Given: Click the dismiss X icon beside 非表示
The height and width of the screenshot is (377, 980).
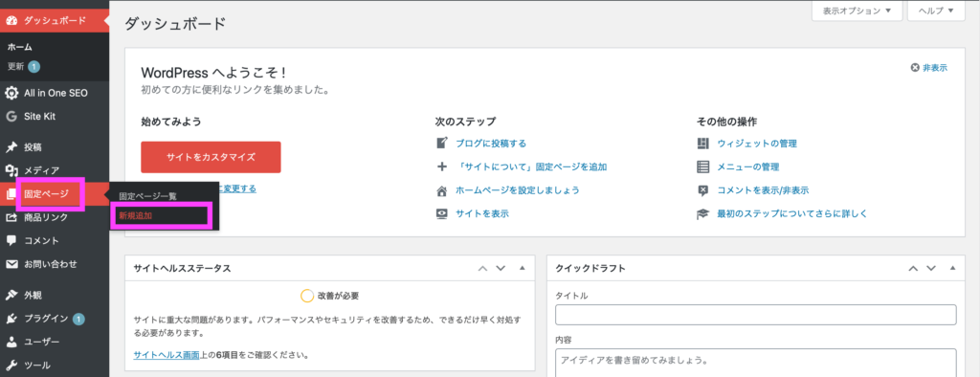Looking at the screenshot, I should [x=915, y=68].
